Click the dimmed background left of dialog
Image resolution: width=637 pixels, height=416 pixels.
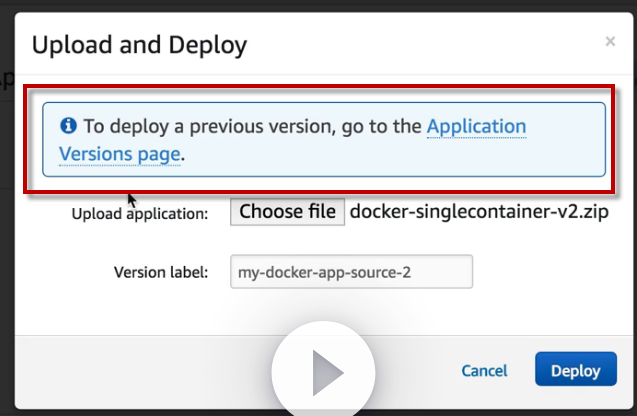[7, 250]
